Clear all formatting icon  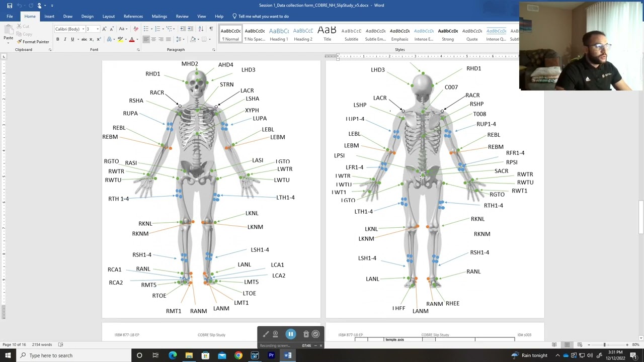point(136,29)
